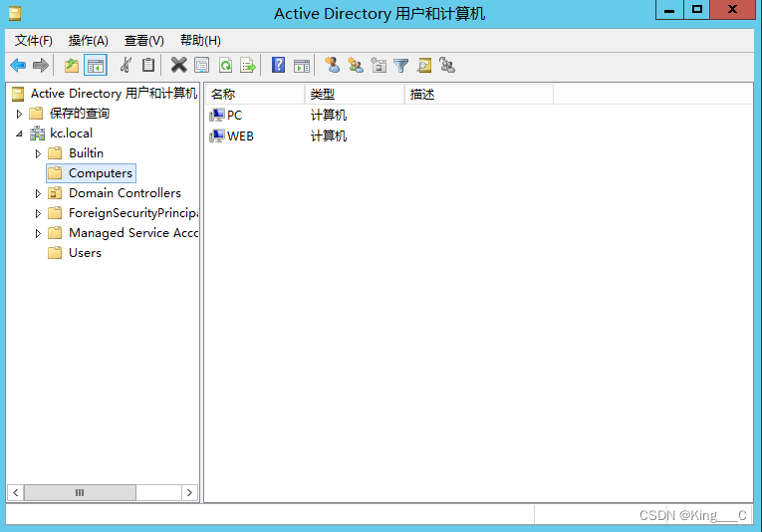
Task: Expand the 保存的查询 node
Action: click(x=19, y=114)
